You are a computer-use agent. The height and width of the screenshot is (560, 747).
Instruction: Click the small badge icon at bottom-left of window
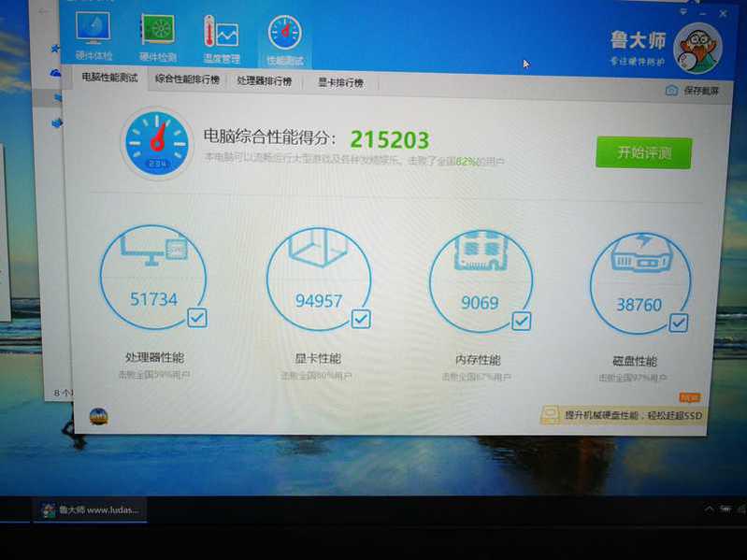tap(98, 416)
